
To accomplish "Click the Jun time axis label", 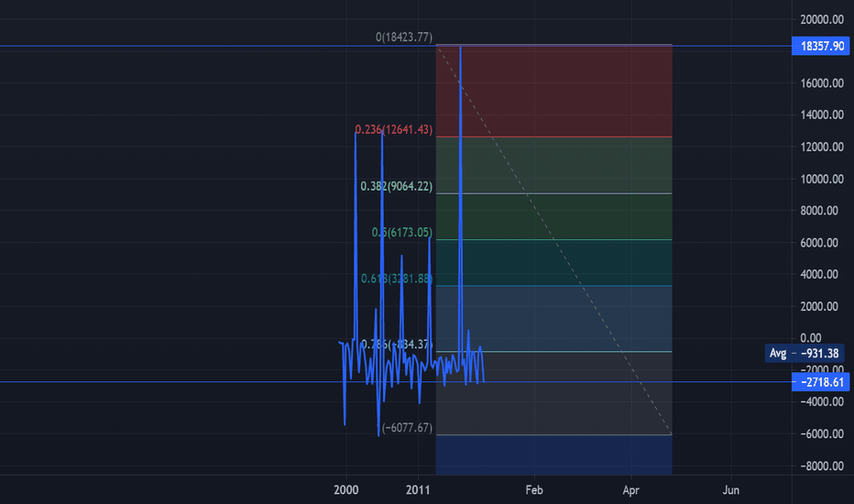I will coord(731,490).
